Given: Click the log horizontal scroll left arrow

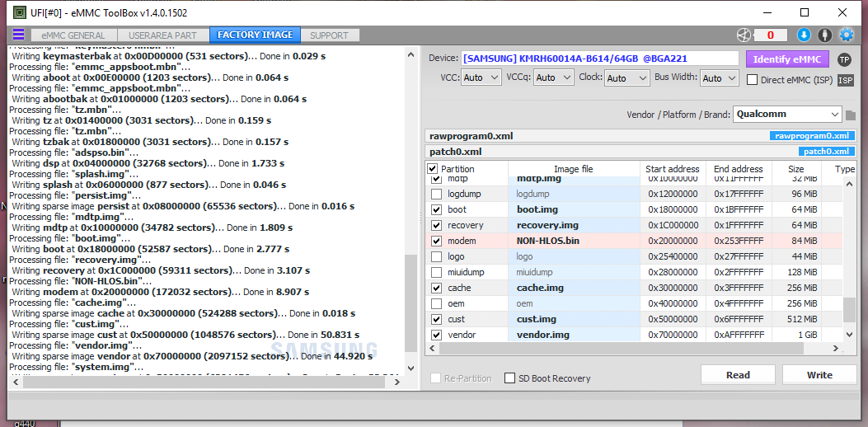Looking at the screenshot, I should tap(15, 382).
